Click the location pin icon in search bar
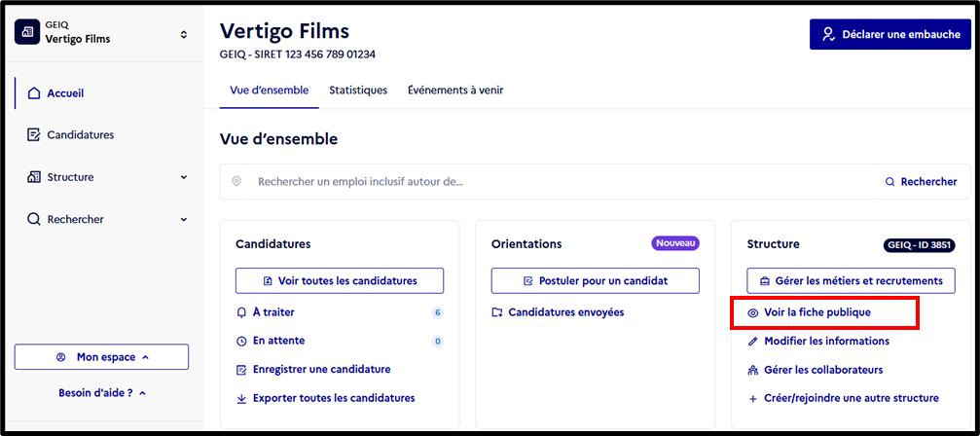Image resolution: width=980 pixels, height=436 pixels. point(236,182)
